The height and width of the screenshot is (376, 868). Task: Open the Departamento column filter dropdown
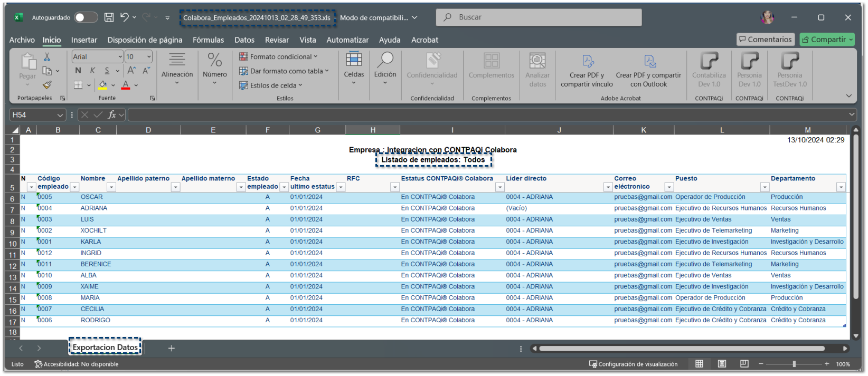pyautogui.click(x=841, y=187)
